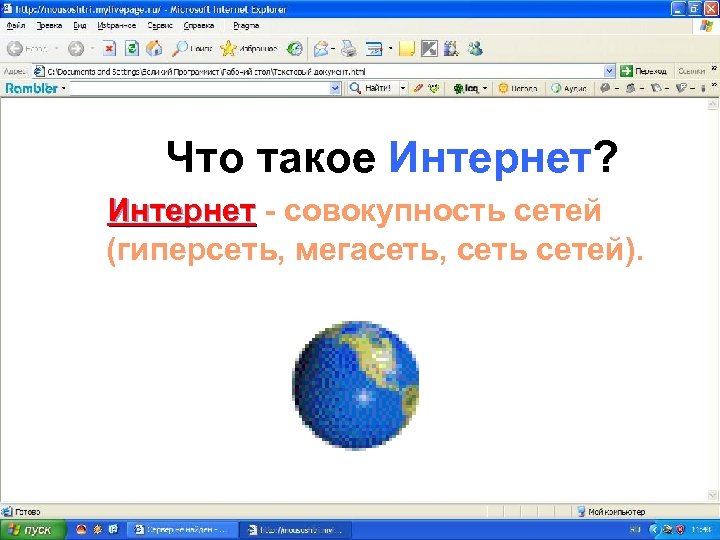Open the Mail button dropdown arrow
This screenshot has width=720, height=540.
tap(333, 48)
